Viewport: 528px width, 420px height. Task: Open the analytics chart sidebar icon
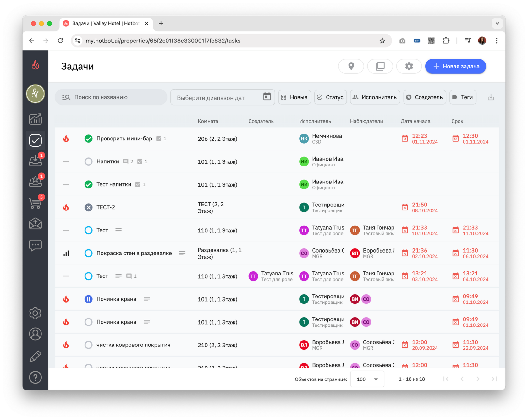[x=35, y=119]
